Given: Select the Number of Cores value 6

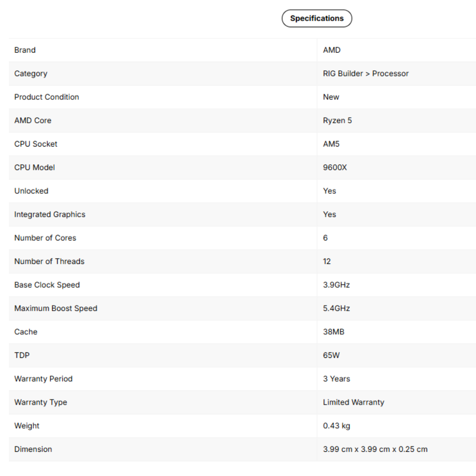Looking at the screenshot, I should click(x=325, y=238).
